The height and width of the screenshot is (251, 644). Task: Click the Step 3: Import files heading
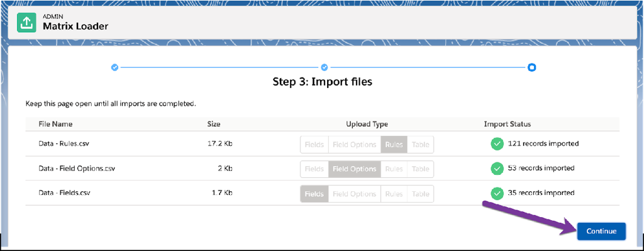[323, 82]
